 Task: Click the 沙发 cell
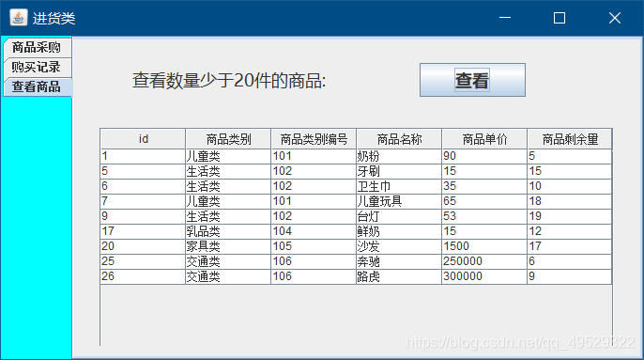[x=399, y=246]
